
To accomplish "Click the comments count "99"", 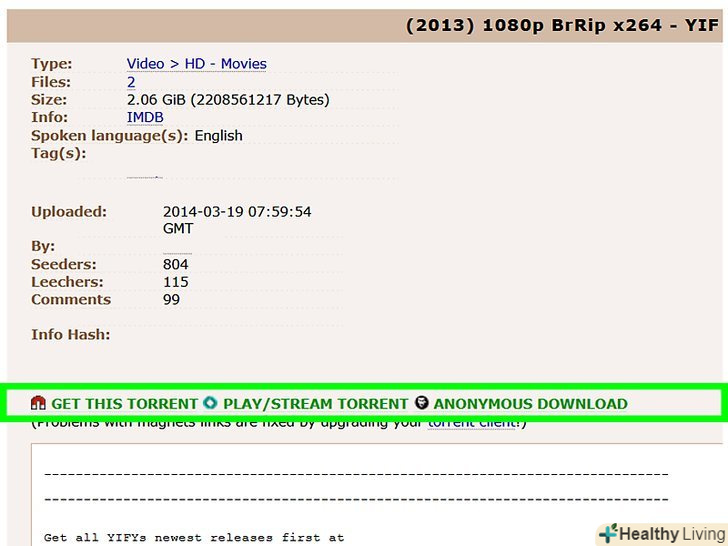I will point(171,299).
